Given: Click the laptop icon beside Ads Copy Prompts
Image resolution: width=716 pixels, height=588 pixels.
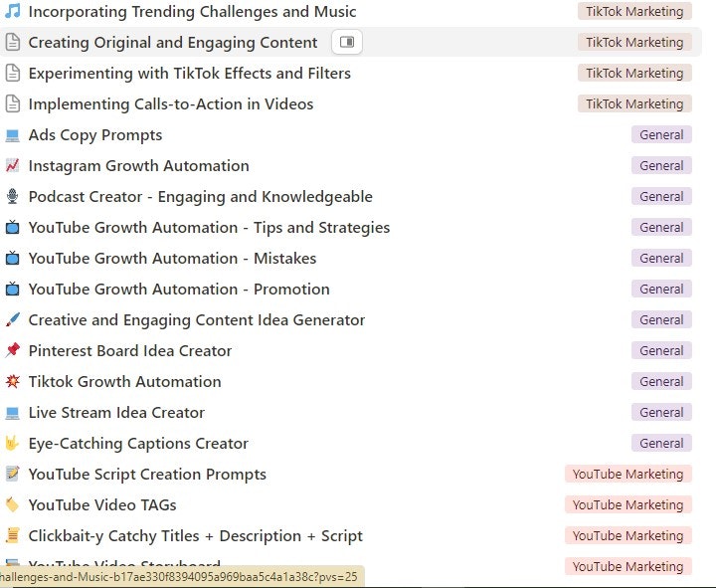Looking at the screenshot, I should click(x=12, y=134).
